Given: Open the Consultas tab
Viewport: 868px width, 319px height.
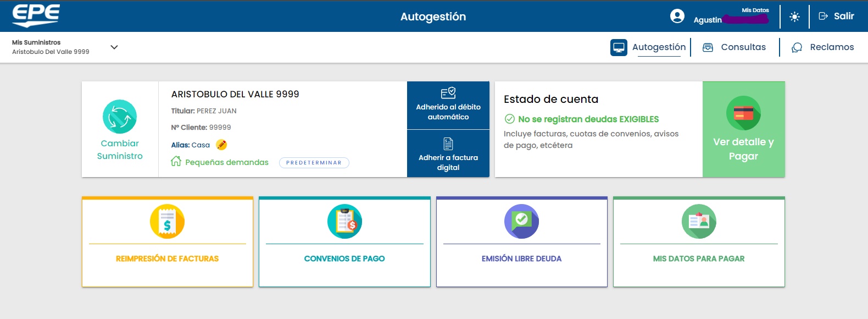Looking at the screenshot, I should 735,47.
